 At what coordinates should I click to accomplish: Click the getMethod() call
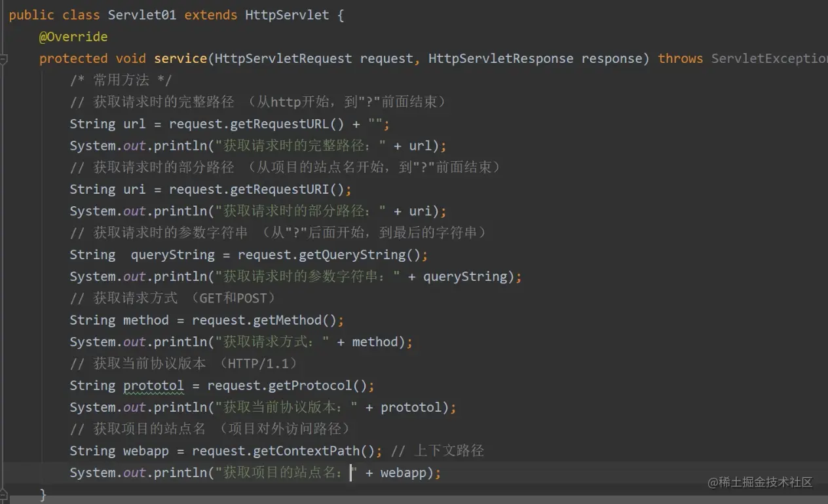click(295, 320)
